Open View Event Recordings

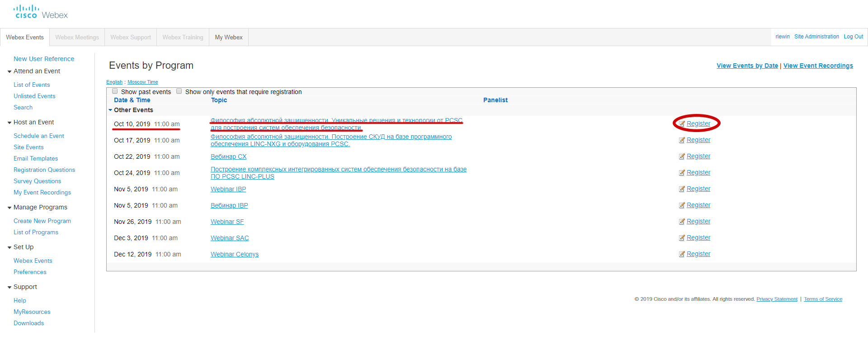click(x=818, y=66)
